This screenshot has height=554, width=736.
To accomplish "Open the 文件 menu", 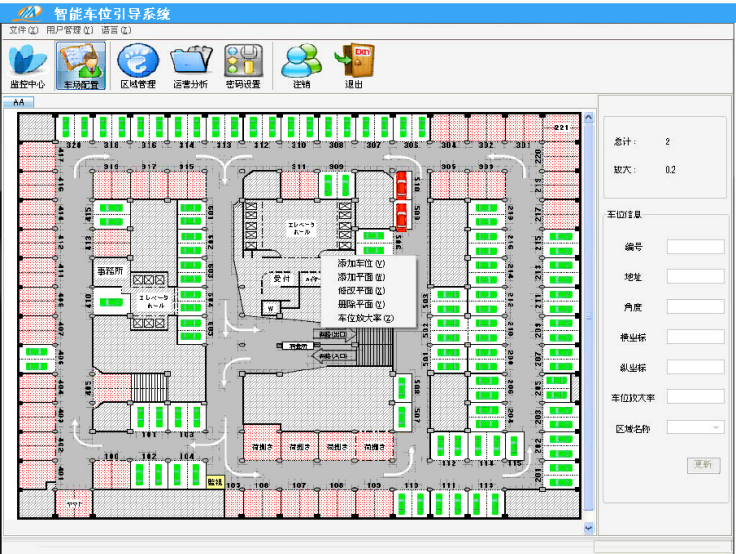I will pos(23,30).
